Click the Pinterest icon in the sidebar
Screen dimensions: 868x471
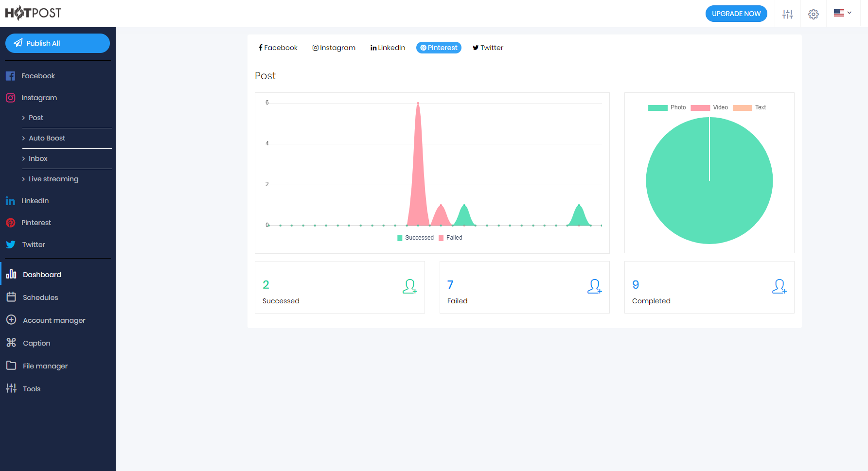10,223
